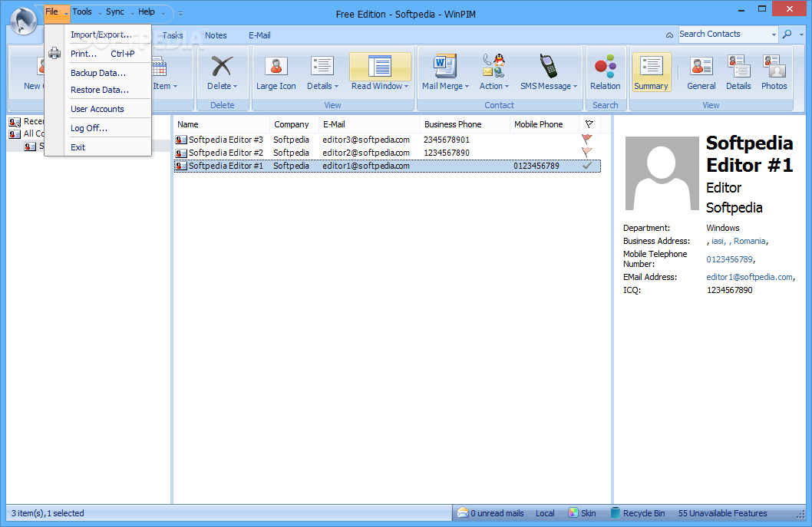Click contact card icon of Softpedia Editor #3
This screenshot has width=812, height=527.
coord(181,140)
